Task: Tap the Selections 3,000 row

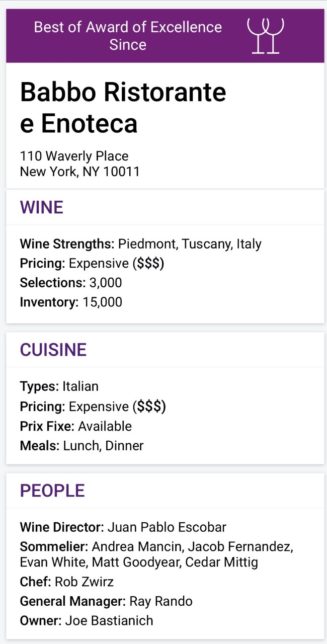Action: click(71, 283)
